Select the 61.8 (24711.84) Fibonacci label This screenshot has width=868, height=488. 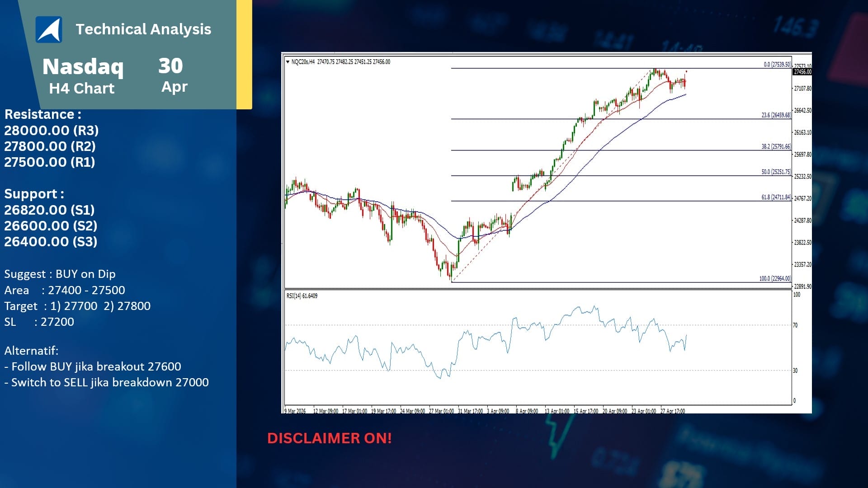coord(776,197)
